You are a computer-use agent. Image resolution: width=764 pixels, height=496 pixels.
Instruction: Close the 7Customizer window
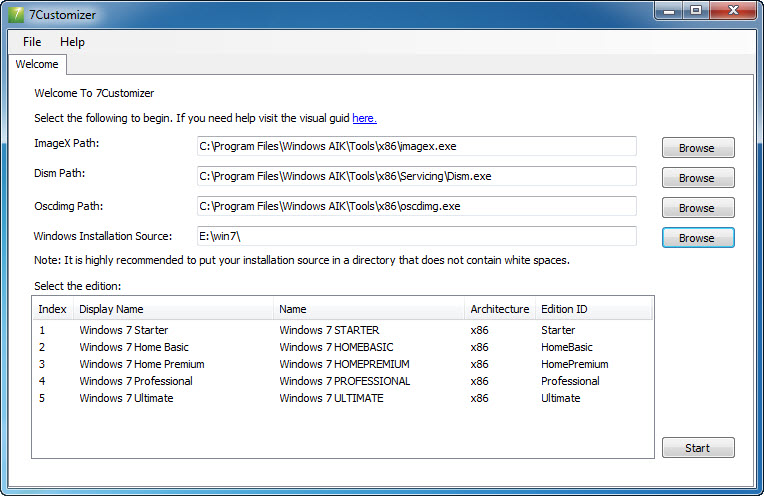click(x=733, y=11)
